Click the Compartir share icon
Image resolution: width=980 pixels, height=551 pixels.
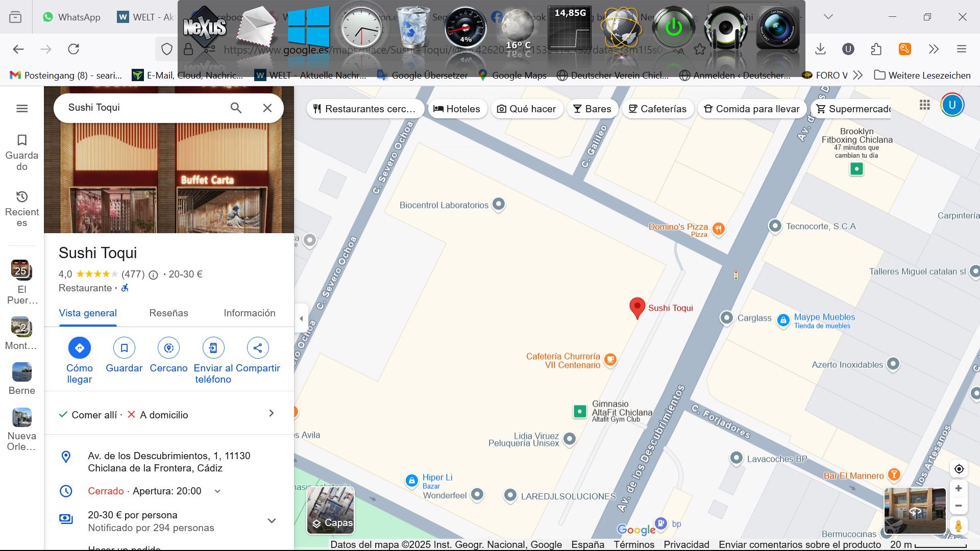pyautogui.click(x=258, y=348)
